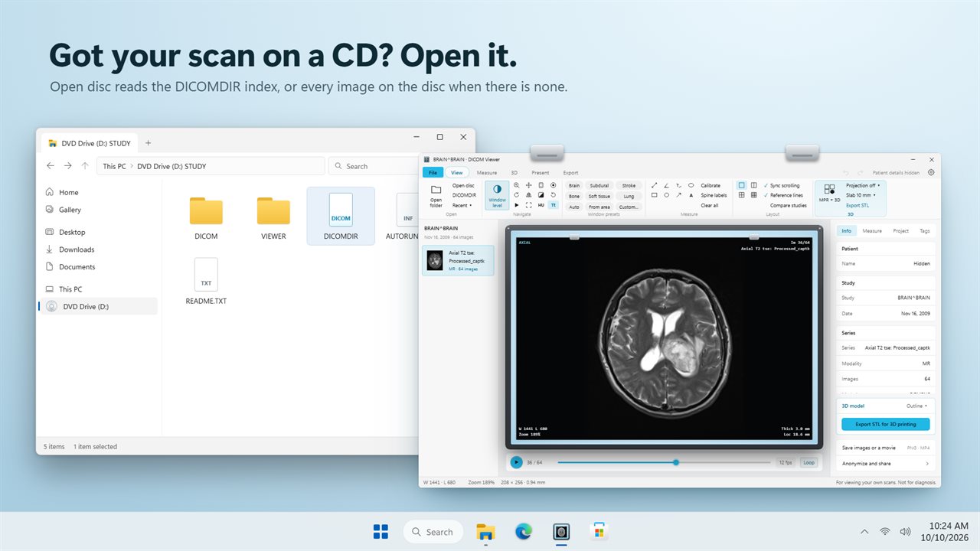Viewport: 980px width, 551px height.
Task: Toggle Sync scrolling checkmark
Action: click(x=781, y=185)
